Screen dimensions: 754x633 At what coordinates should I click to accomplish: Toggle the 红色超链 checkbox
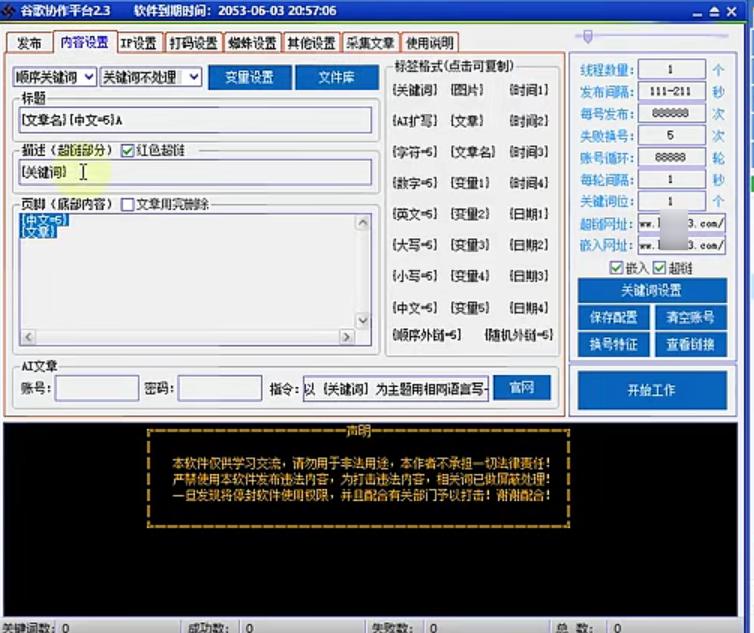coord(127,151)
